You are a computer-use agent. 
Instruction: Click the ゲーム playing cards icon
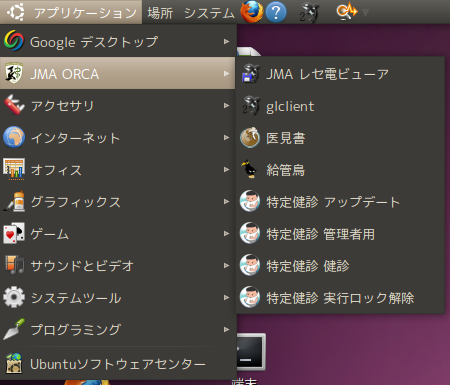[14, 233]
